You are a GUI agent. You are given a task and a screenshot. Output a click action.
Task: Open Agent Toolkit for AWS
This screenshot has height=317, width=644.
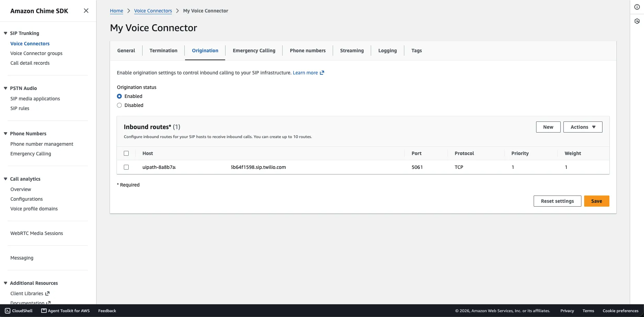tap(65, 311)
